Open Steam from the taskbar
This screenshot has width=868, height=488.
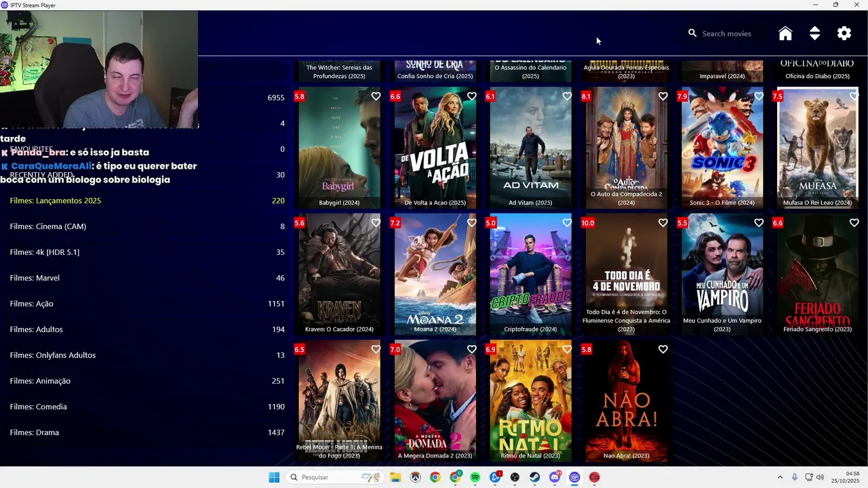pos(535,477)
